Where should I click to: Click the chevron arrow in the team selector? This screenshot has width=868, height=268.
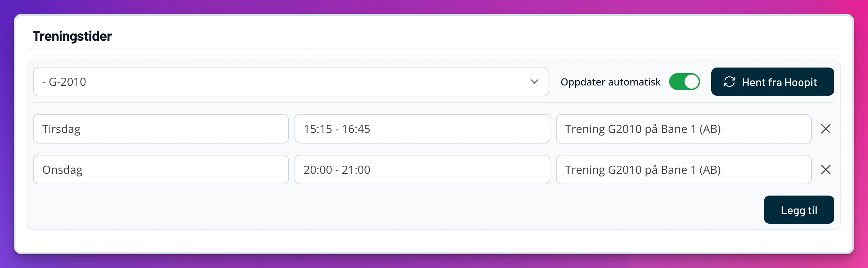click(534, 82)
